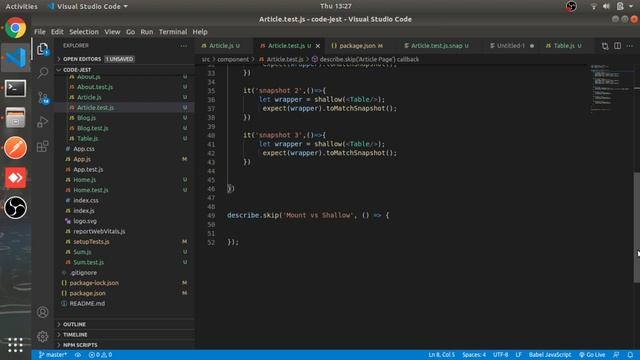Open editor more actions ellipsis

pos(630,46)
